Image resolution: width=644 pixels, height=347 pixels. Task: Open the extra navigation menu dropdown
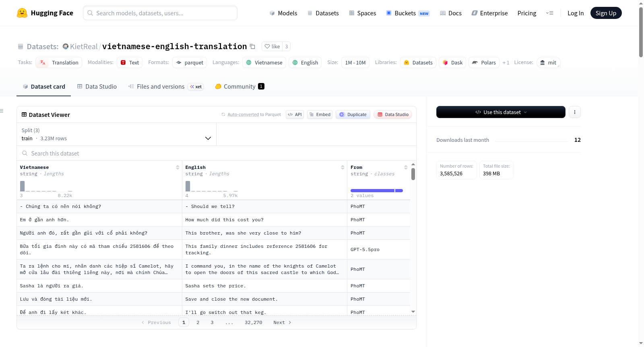[549, 13]
